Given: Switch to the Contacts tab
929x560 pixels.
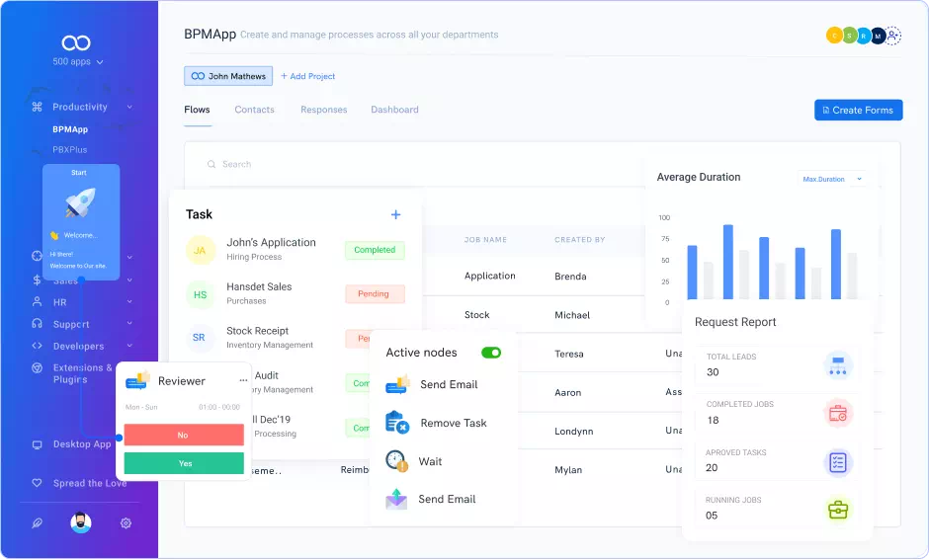Looking at the screenshot, I should click(x=254, y=110).
